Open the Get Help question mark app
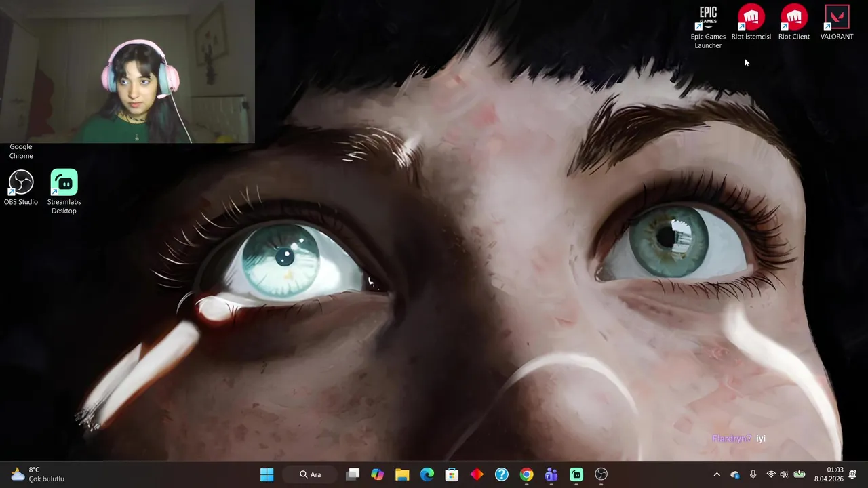Image resolution: width=868 pixels, height=488 pixels. pos(501,474)
